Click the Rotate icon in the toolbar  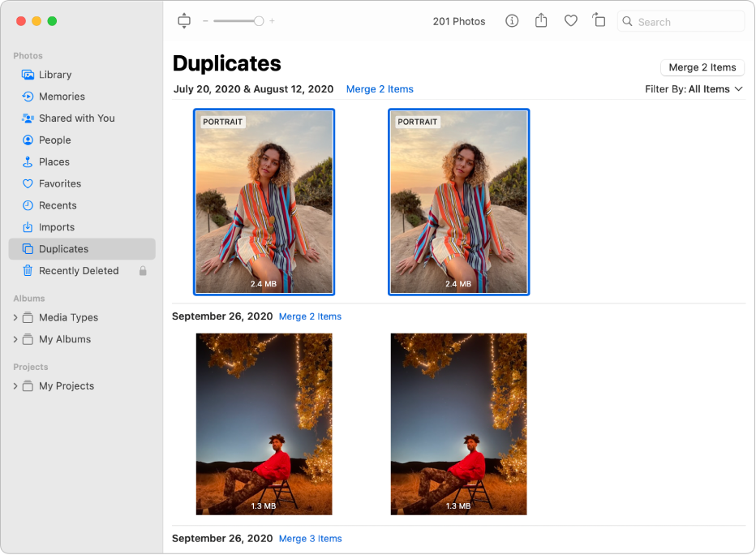[599, 21]
